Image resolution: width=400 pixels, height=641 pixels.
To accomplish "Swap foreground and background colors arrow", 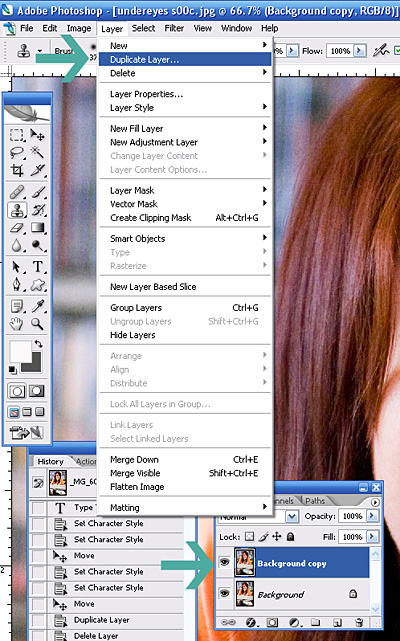I will (x=38, y=343).
